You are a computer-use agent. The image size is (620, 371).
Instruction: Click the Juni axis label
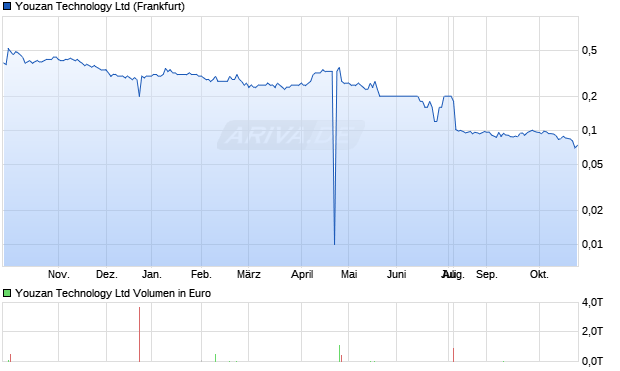click(x=397, y=274)
